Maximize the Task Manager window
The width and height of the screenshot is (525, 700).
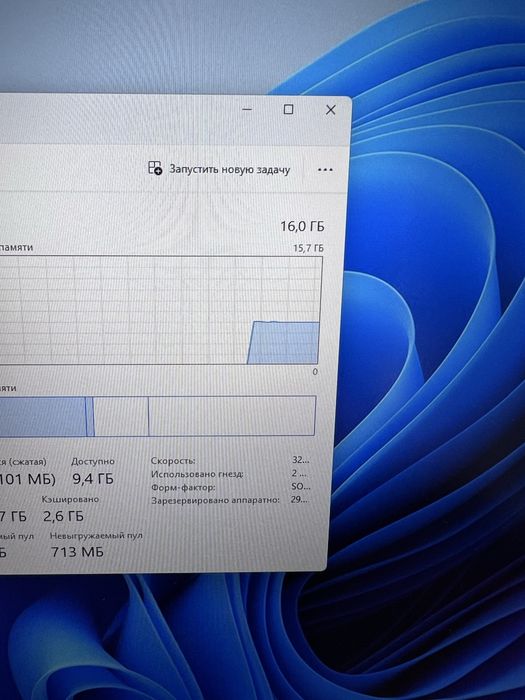(x=288, y=109)
